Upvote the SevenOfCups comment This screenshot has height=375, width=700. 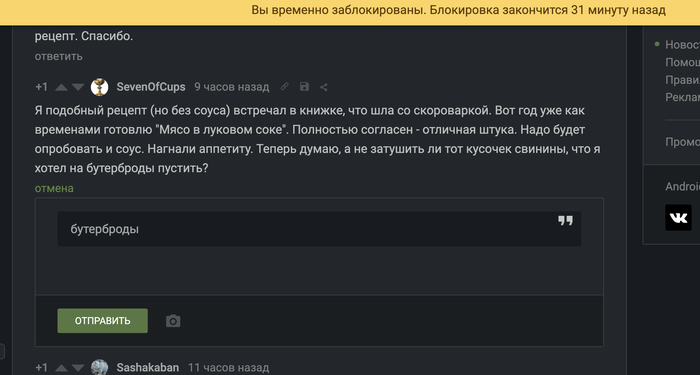pyautogui.click(x=61, y=87)
